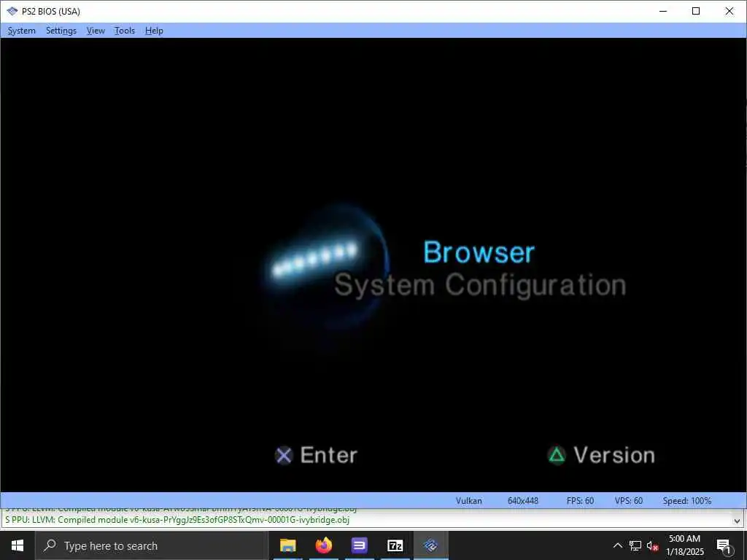Click the PCSX2 emulator taskbar icon
This screenshot has height=560, width=747.
[430, 545]
